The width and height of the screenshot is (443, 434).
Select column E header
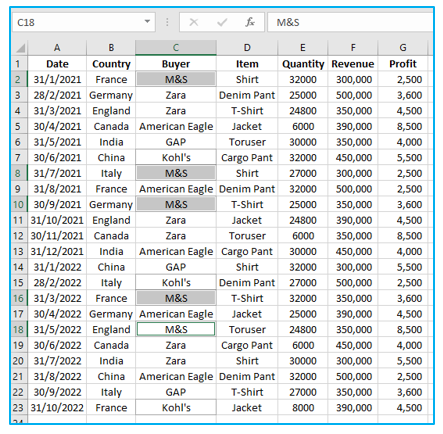click(303, 48)
